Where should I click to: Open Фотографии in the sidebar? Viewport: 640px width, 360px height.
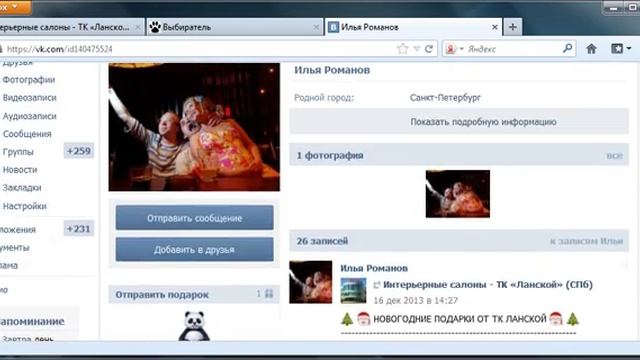point(29,80)
